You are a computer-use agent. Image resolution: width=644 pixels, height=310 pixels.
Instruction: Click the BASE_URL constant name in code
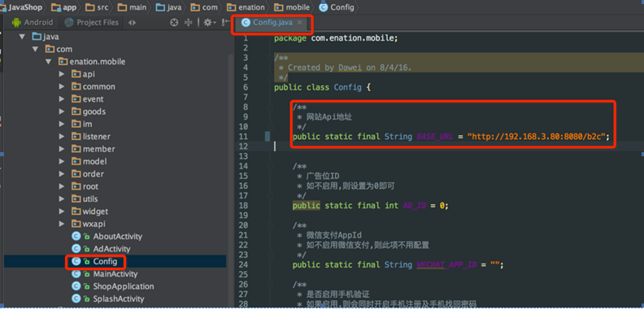tap(435, 137)
